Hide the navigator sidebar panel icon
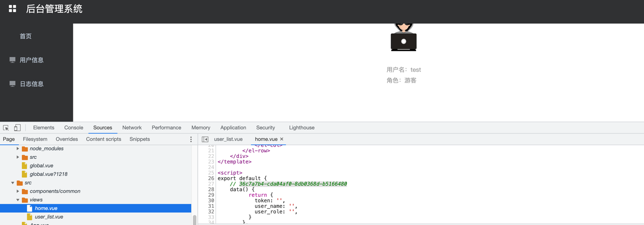 click(205, 139)
